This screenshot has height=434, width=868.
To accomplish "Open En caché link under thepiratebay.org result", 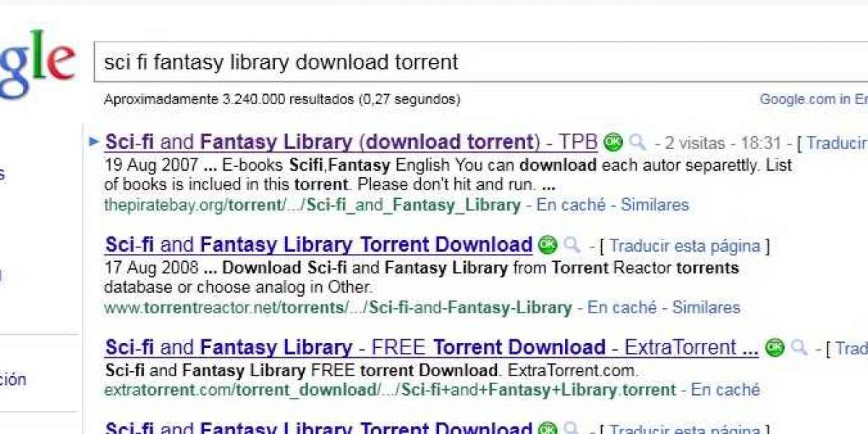I will pos(571,205).
